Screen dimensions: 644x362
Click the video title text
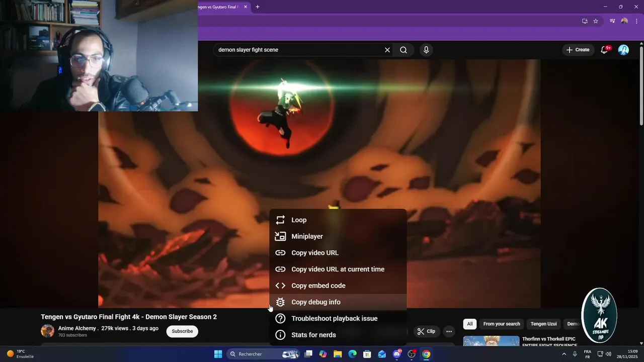129,317
